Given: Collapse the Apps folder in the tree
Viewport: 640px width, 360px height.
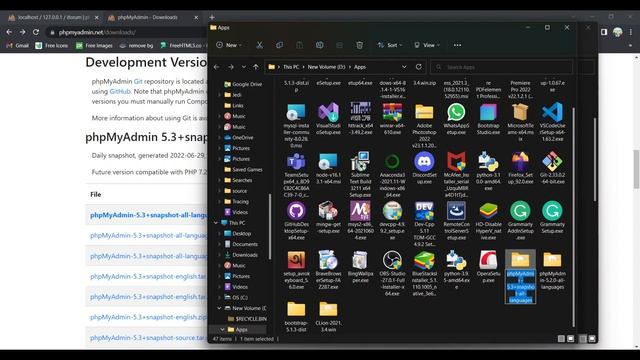Looking at the screenshot, I should pos(222,329).
